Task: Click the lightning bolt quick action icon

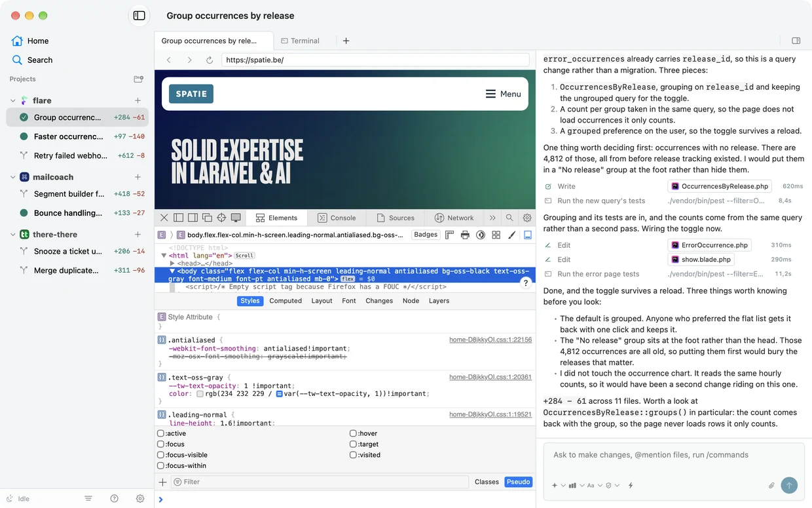Action: click(631, 486)
